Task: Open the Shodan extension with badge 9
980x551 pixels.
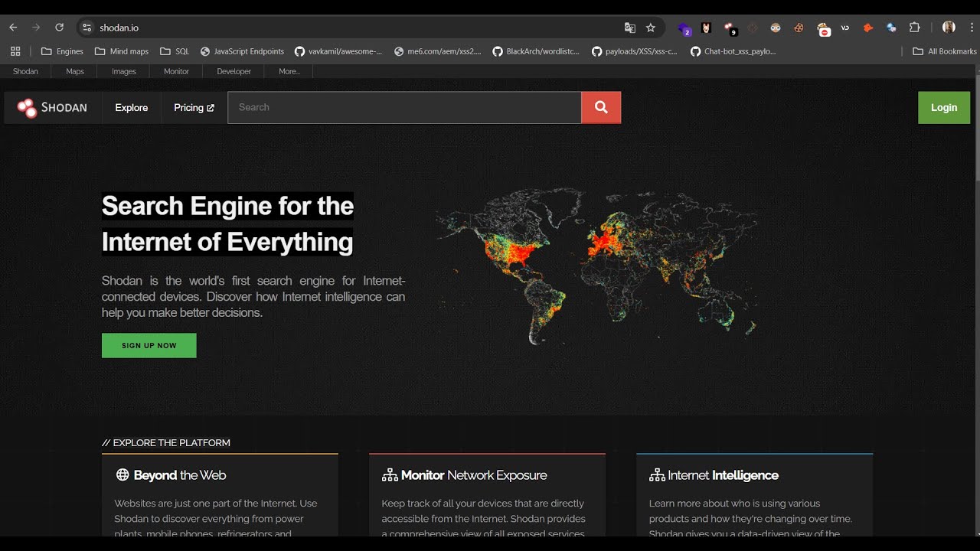Action: pos(730,28)
